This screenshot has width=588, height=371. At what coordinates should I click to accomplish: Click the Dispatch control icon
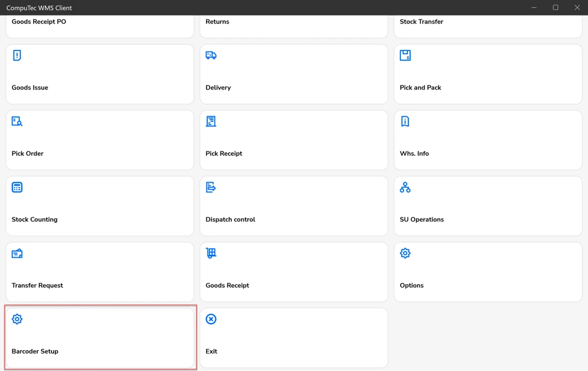pos(211,187)
